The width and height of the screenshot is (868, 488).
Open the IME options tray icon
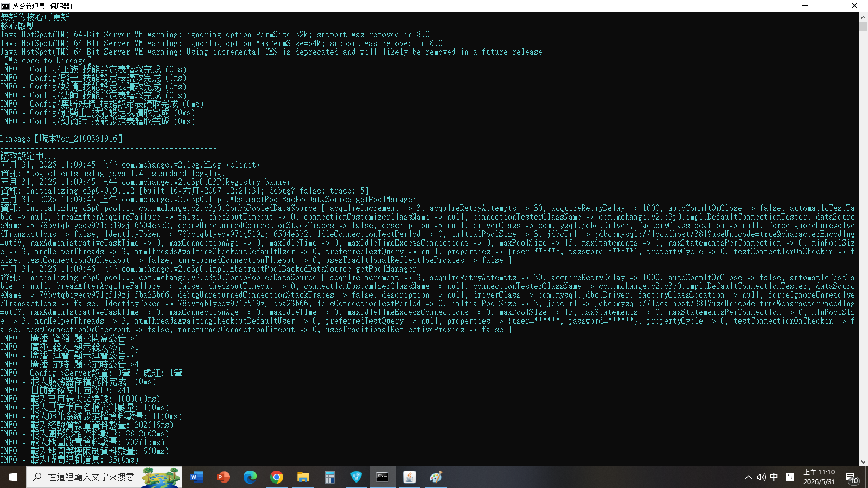pos(790,477)
